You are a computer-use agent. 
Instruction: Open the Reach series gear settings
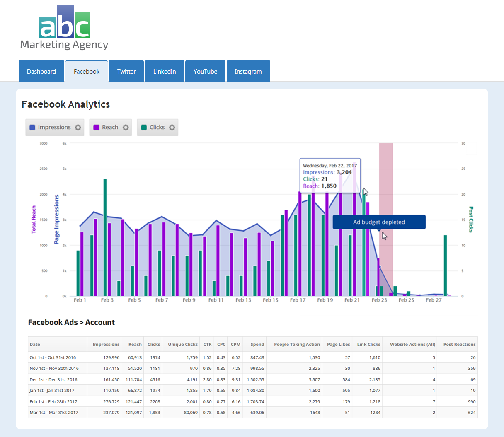click(x=126, y=128)
